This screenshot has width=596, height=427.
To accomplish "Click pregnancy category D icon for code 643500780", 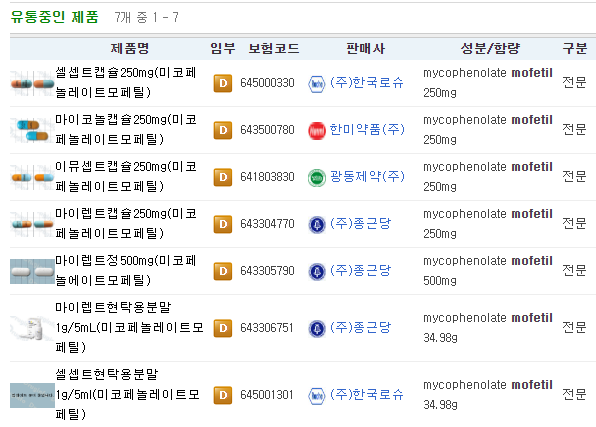I will [223, 130].
